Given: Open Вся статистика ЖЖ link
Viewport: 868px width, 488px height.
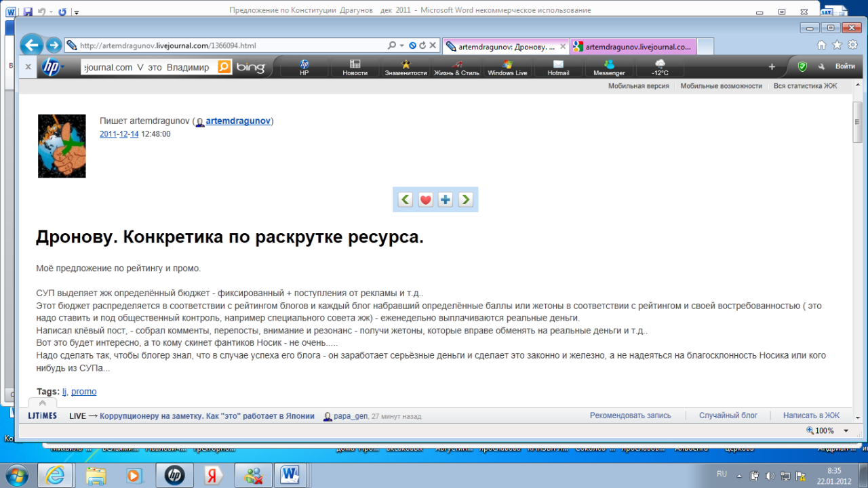Looking at the screenshot, I should tap(805, 86).
